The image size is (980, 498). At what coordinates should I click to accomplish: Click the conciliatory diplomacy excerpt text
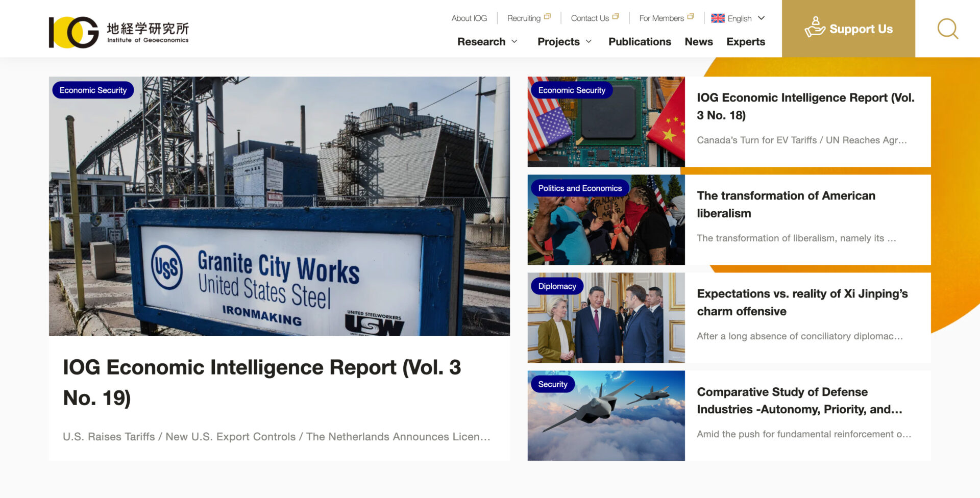pyautogui.click(x=800, y=336)
